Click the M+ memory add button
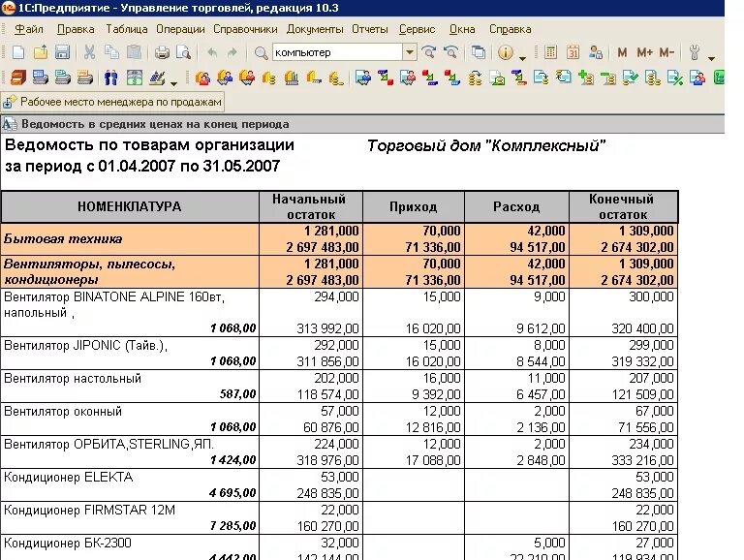The width and height of the screenshot is (744, 560). tap(644, 52)
